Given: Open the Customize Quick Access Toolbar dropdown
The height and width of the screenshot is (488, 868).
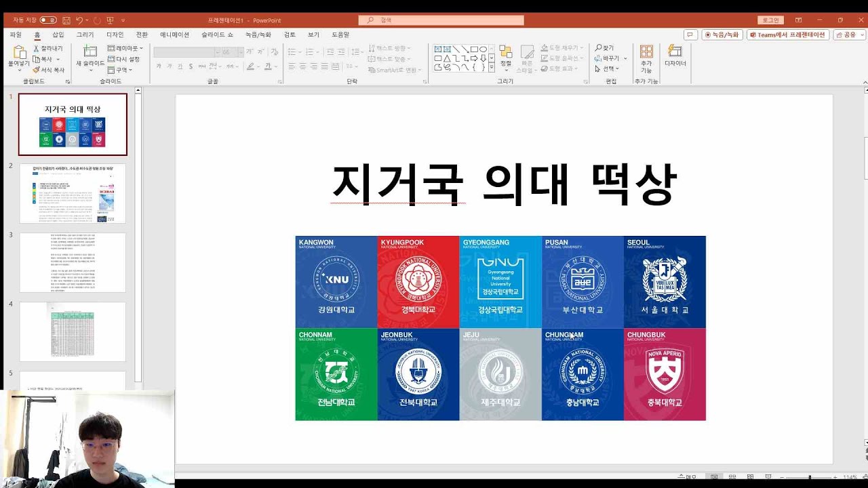Looking at the screenshot, I should pos(123,21).
